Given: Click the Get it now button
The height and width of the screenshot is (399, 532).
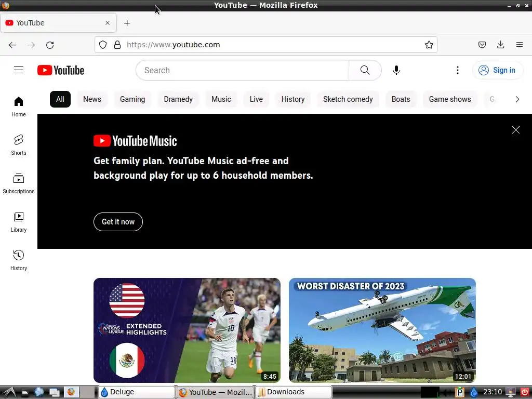Looking at the screenshot, I should (118, 222).
